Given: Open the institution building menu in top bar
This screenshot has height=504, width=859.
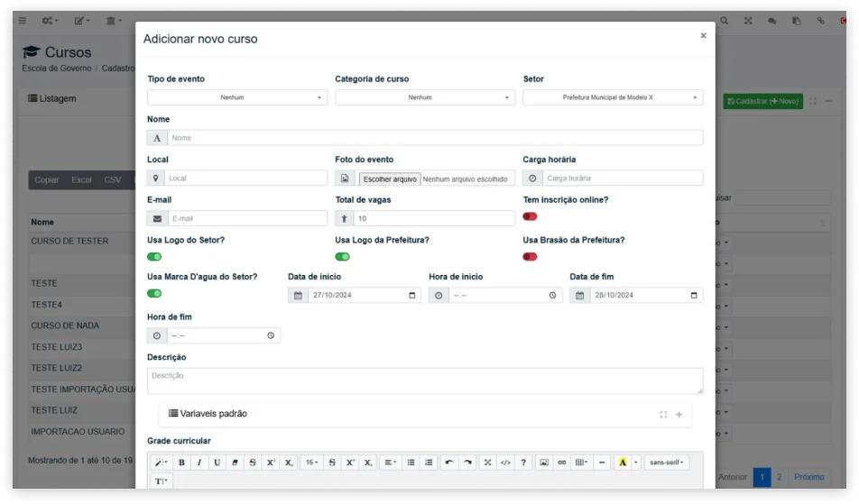Looking at the screenshot, I should click(114, 21).
